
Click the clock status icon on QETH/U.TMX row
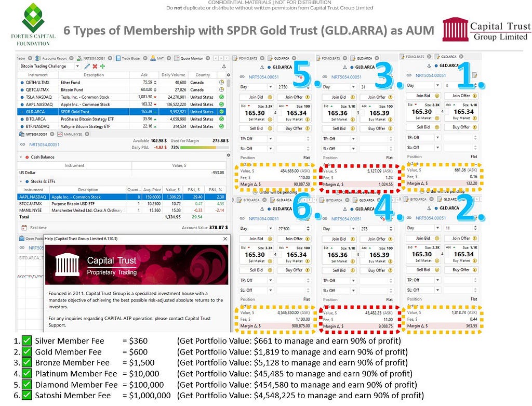tap(221, 82)
